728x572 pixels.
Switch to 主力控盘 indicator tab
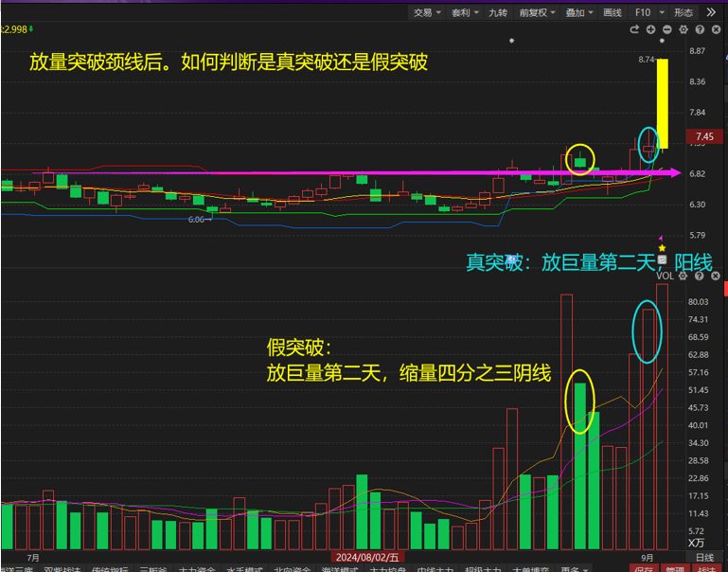[387, 569]
